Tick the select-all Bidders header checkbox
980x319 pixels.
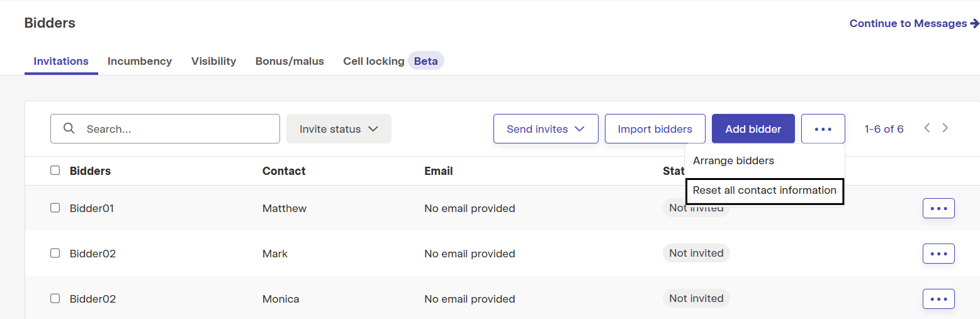(x=55, y=171)
